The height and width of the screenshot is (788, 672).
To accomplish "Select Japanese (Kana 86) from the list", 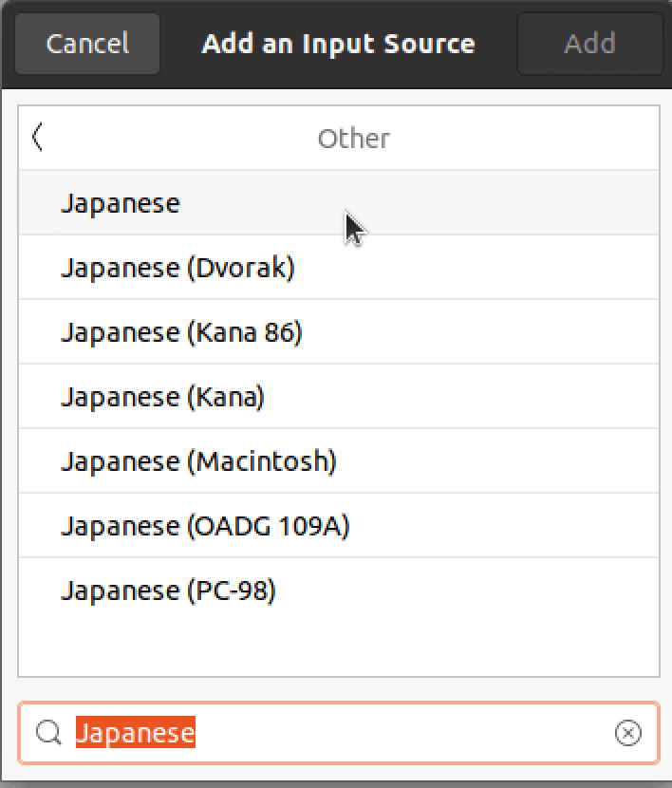I will point(339,331).
